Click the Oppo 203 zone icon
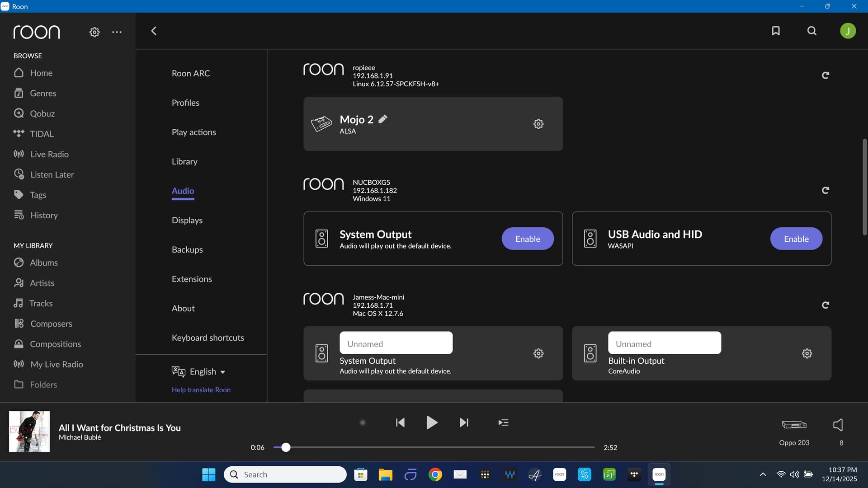Viewport: 868px width, 488px height. pos(794,425)
